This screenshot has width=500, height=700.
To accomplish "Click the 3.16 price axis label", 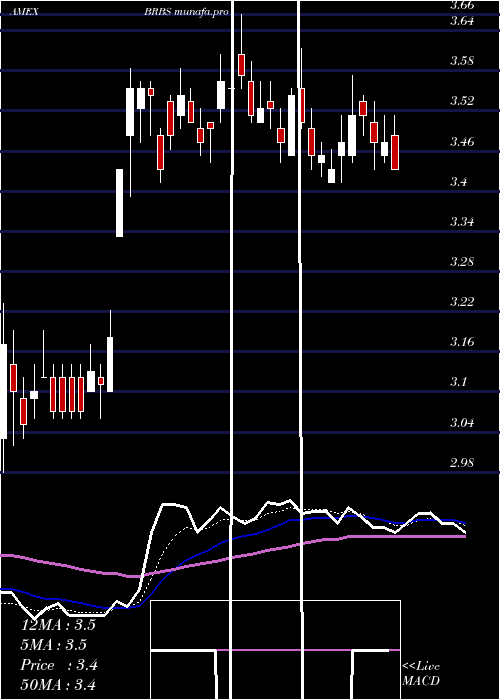I will (462, 342).
